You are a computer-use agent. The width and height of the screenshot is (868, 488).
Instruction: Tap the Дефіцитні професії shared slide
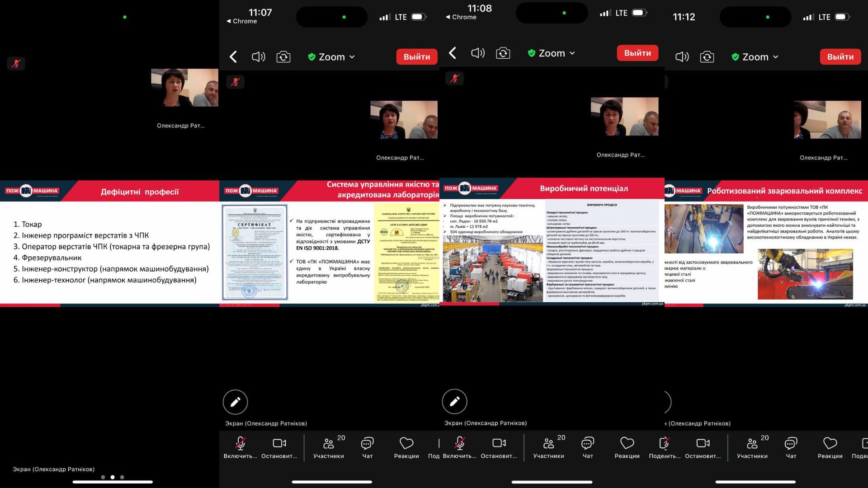109,244
